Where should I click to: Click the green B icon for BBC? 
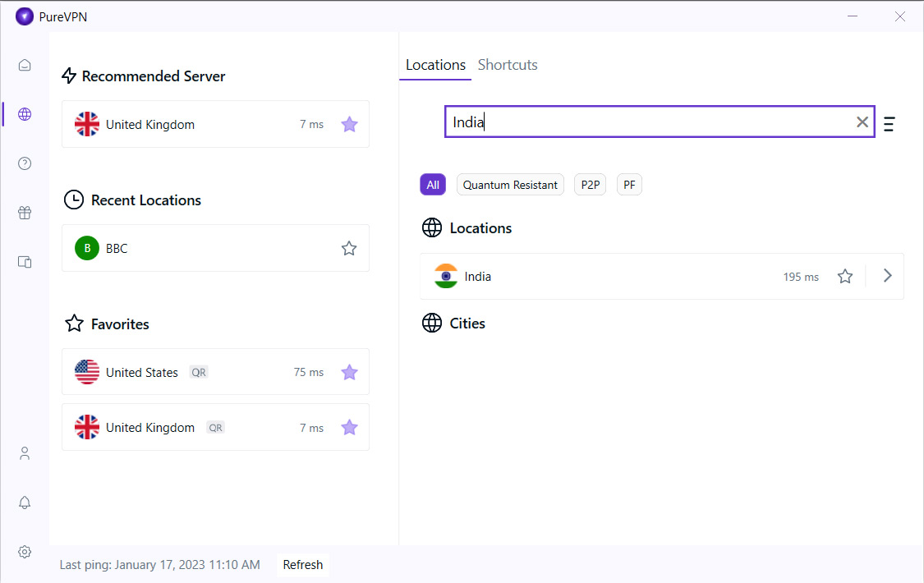tap(86, 249)
